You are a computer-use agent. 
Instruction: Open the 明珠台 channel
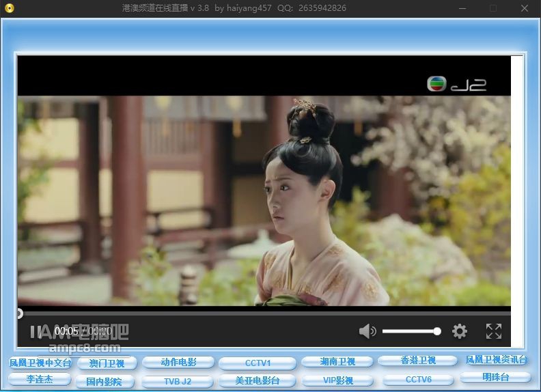(495, 378)
